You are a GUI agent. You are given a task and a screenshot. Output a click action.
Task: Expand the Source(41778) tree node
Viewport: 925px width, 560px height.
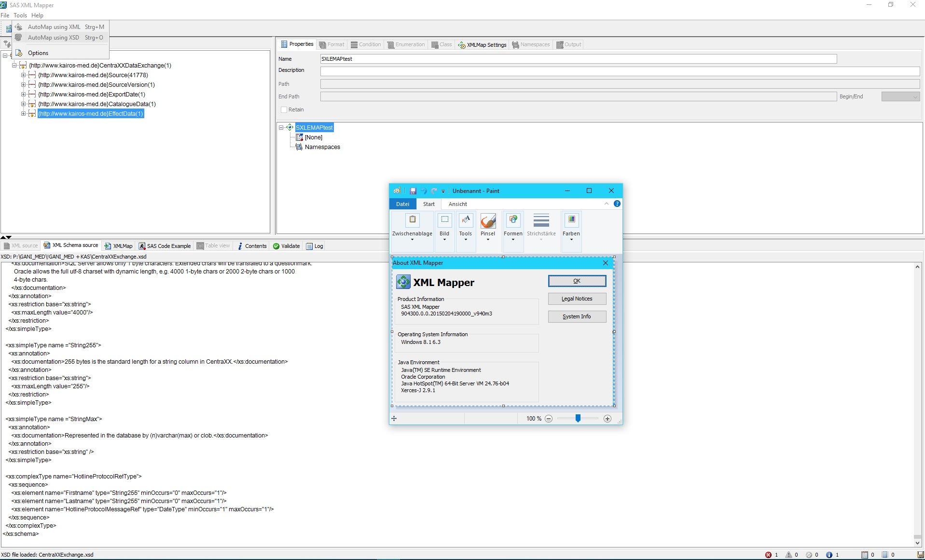[23, 75]
